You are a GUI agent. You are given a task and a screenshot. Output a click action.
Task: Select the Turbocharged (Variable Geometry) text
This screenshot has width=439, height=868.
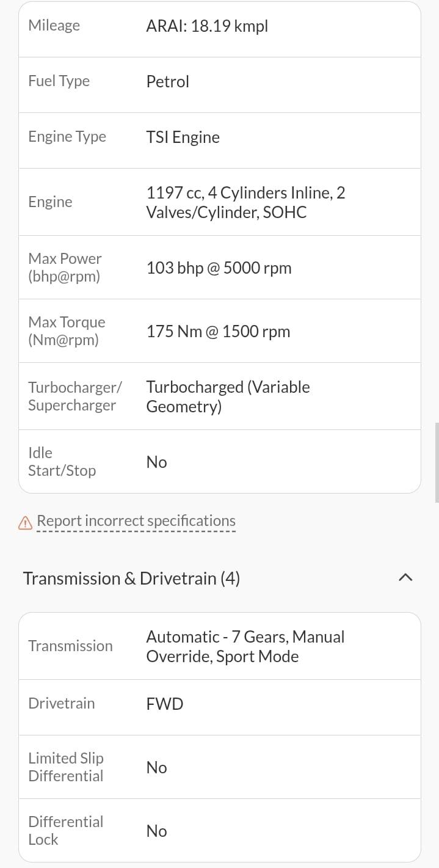coord(228,396)
